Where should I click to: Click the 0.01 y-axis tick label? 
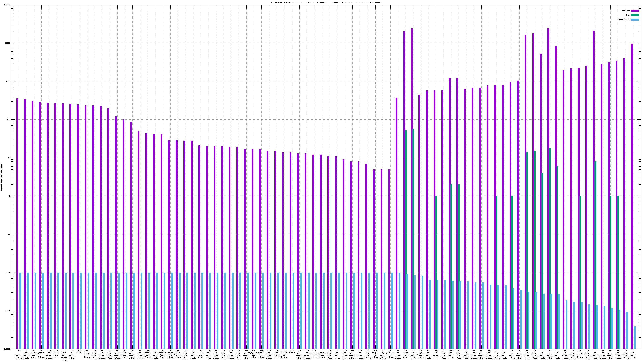[8, 273]
